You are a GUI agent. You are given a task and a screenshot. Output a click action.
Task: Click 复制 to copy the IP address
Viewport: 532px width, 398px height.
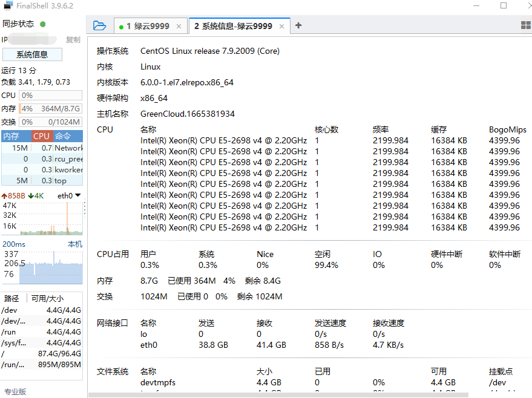pos(73,39)
